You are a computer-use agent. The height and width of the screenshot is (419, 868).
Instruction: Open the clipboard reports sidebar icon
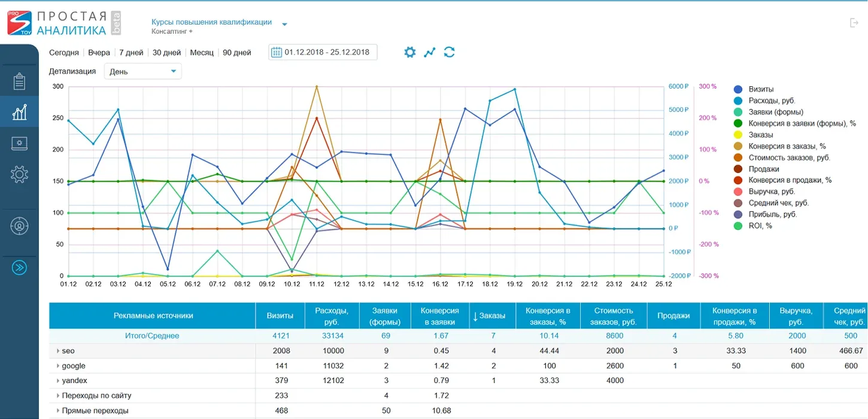[x=19, y=81]
